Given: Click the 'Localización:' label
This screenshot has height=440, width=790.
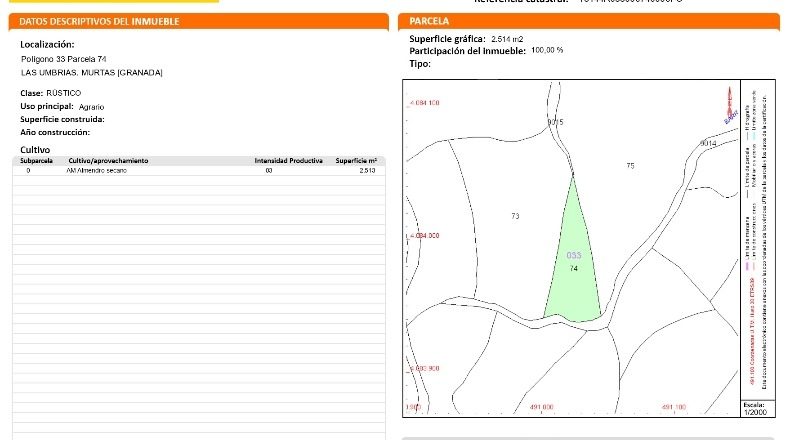Looking at the screenshot, I should (x=47, y=44).
